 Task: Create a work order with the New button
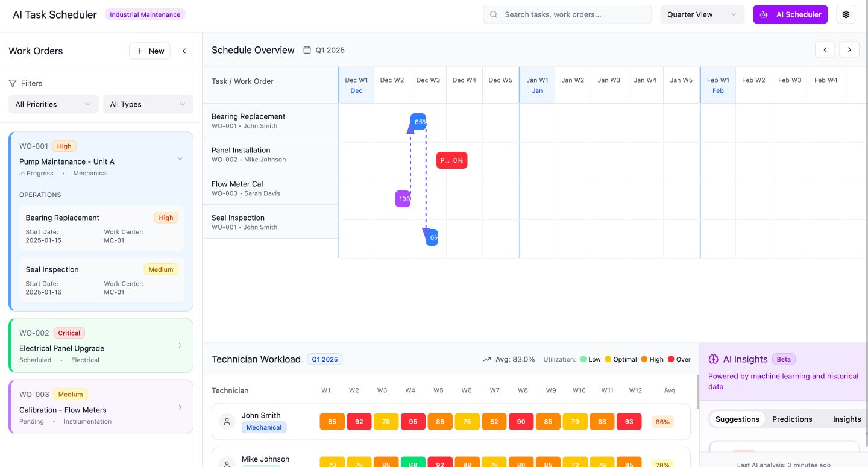pyautogui.click(x=149, y=51)
